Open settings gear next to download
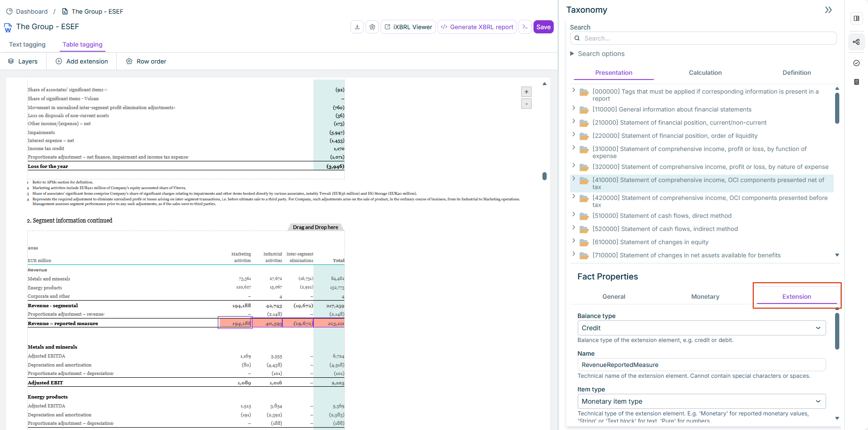The height and width of the screenshot is (430, 868). (372, 27)
